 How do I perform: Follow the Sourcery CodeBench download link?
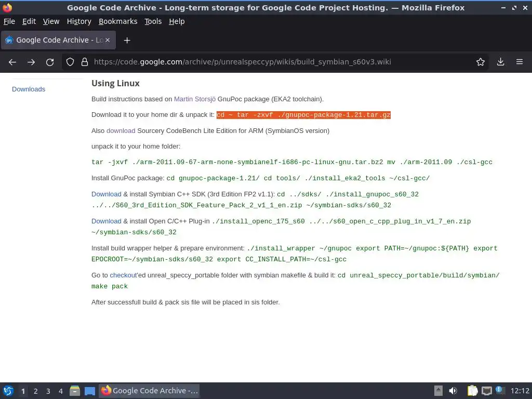pyautogui.click(x=121, y=130)
